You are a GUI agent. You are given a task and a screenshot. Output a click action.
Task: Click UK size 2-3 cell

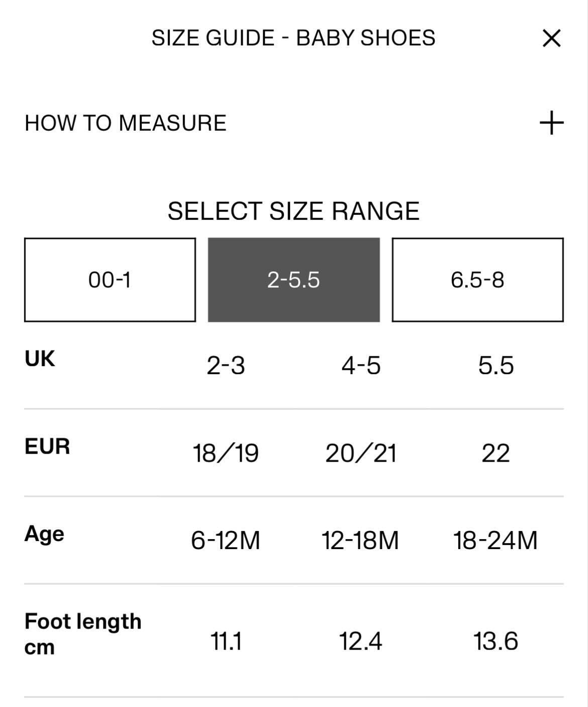coord(226,366)
